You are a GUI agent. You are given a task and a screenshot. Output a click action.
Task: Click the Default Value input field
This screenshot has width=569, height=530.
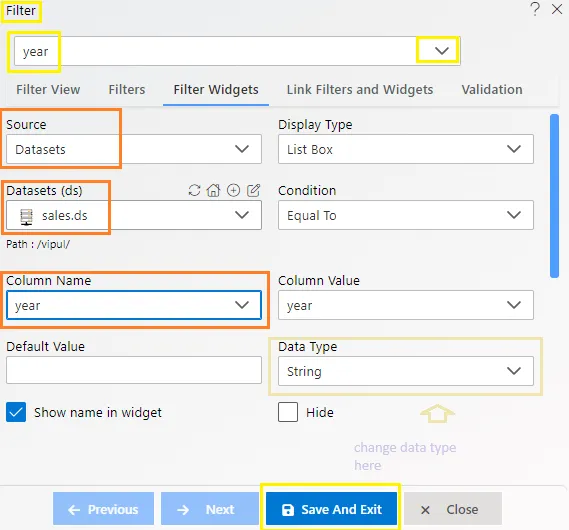(134, 370)
